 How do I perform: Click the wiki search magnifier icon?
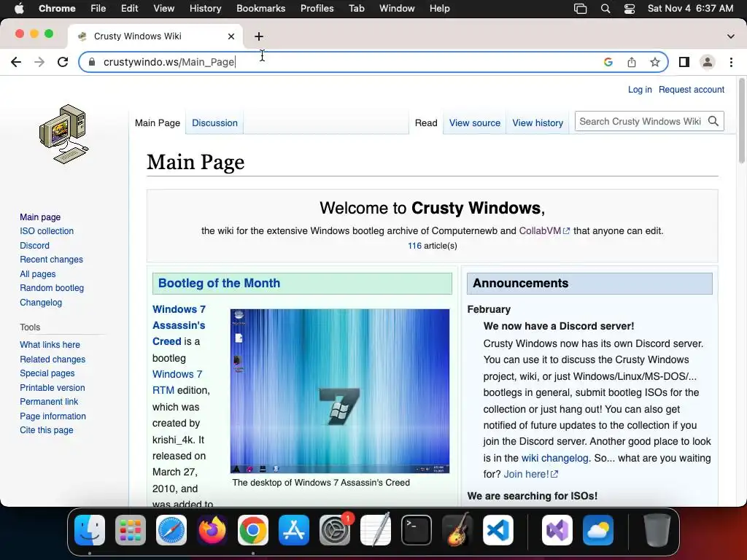(x=713, y=122)
